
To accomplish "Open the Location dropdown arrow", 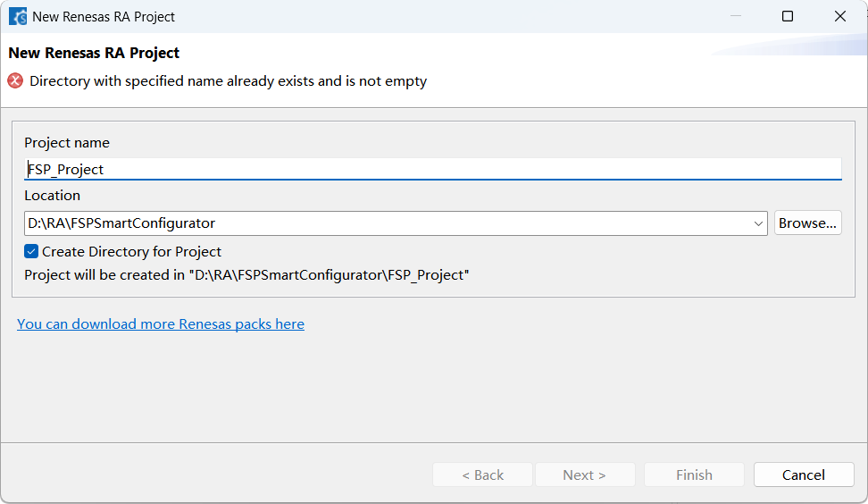I will [x=758, y=223].
